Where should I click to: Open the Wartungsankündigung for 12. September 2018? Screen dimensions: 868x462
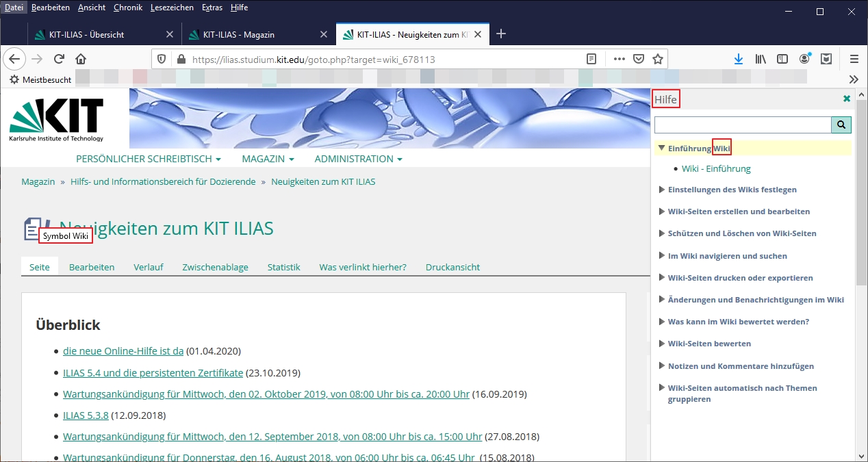tap(272, 437)
